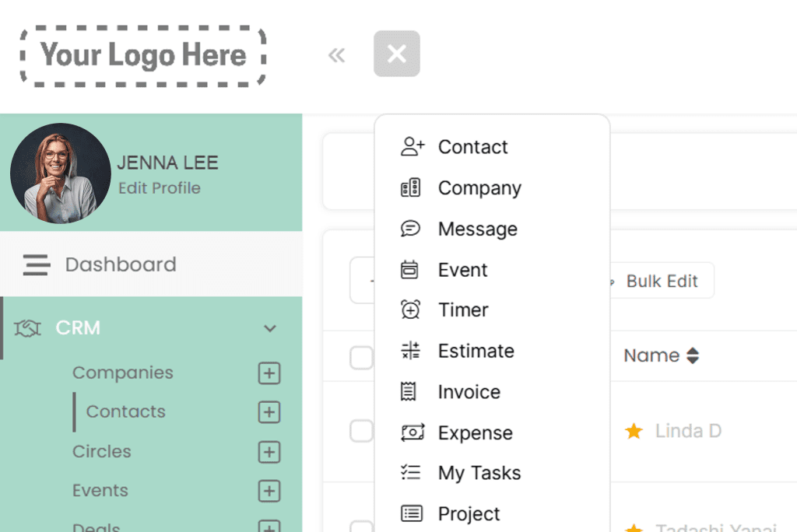Close the quick-add menu with X button
Viewport: 797px width, 532px height.
(397, 54)
